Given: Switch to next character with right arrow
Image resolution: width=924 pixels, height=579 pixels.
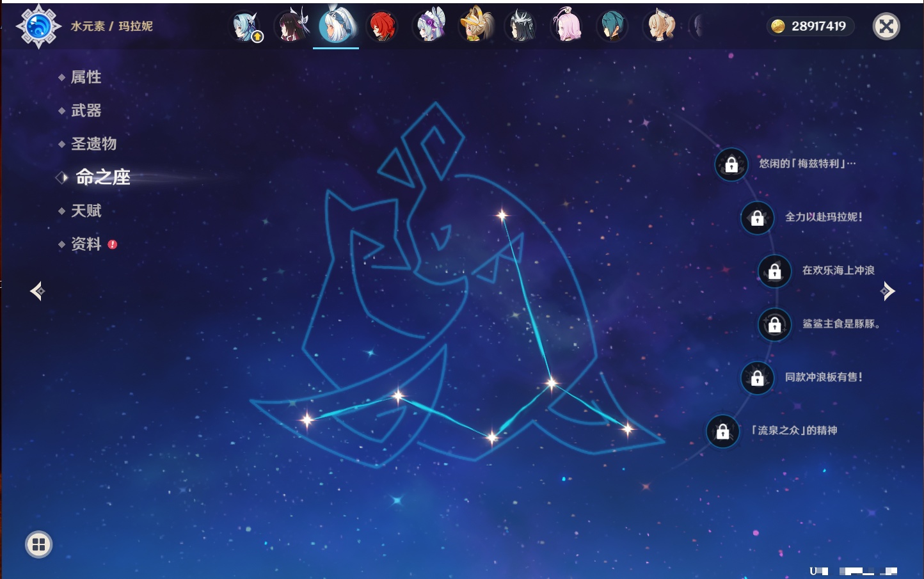Looking at the screenshot, I should 888,291.
